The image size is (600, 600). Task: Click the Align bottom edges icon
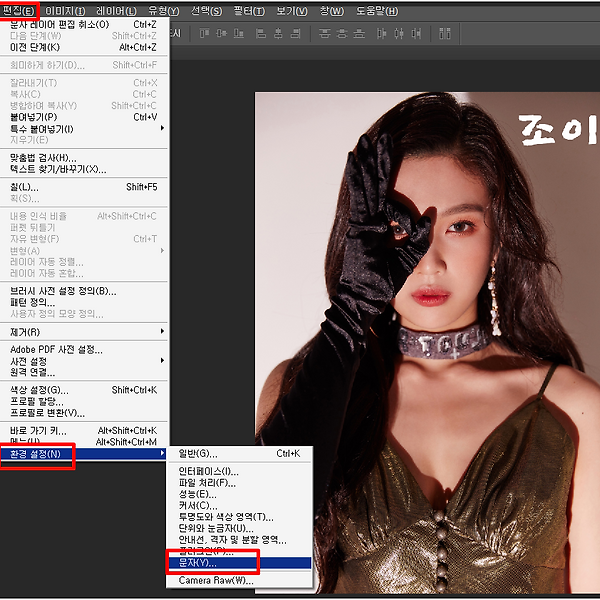coord(238,34)
